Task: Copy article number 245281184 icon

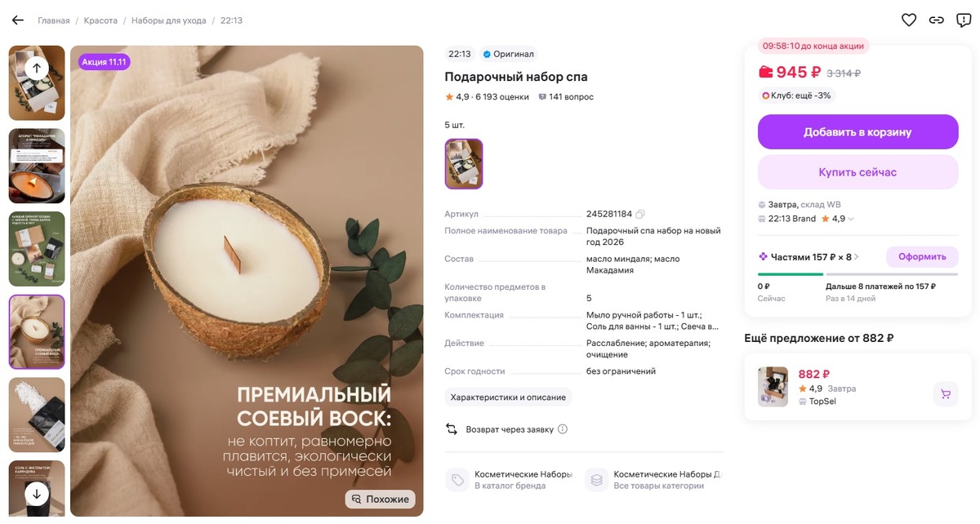Action: 640,214
